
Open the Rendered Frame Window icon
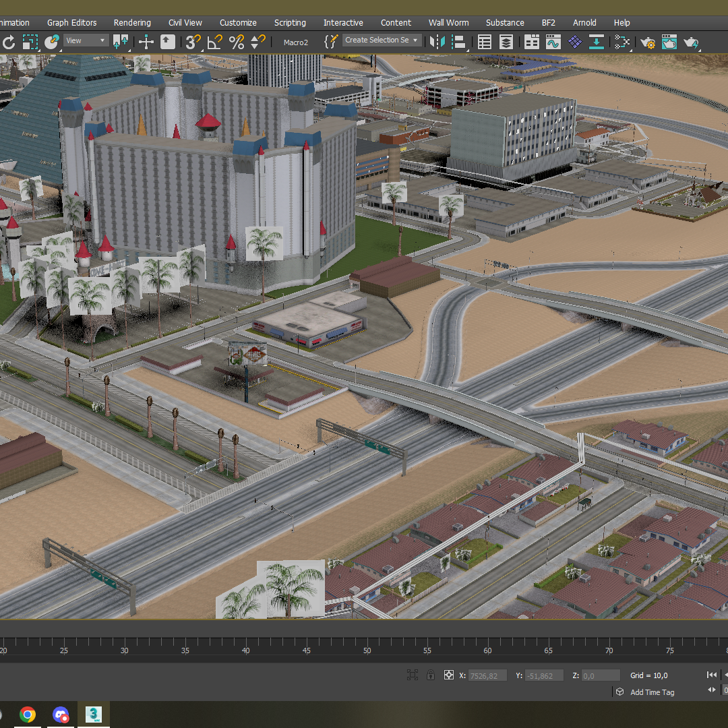coord(669,42)
